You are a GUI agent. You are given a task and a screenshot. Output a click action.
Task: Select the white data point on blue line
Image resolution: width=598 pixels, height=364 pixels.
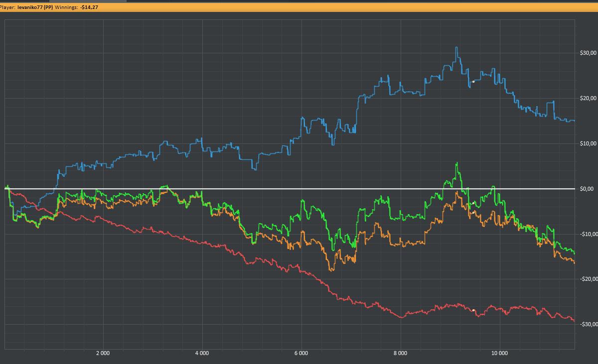click(x=473, y=81)
